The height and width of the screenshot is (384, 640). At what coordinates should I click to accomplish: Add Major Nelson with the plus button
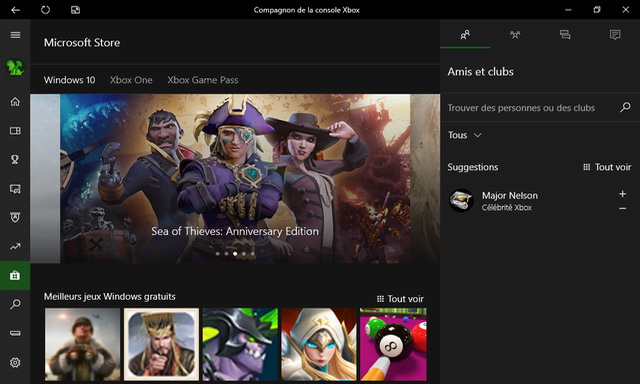[622, 194]
